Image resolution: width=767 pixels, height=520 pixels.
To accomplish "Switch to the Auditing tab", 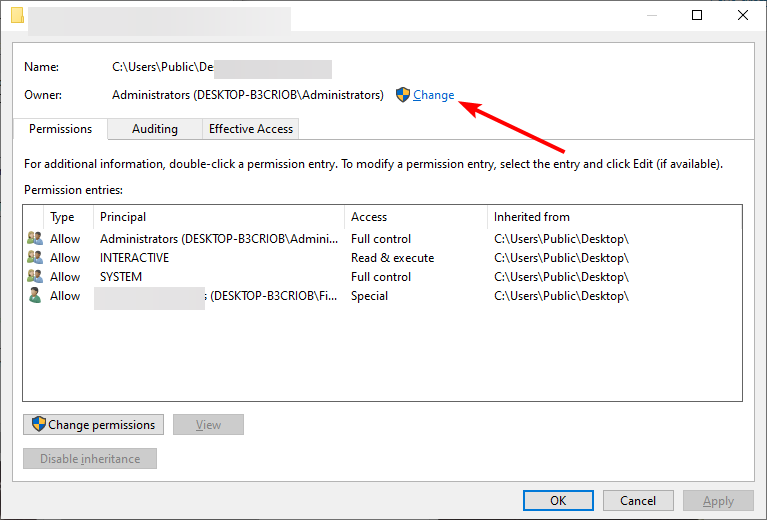I will (x=155, y=129).
